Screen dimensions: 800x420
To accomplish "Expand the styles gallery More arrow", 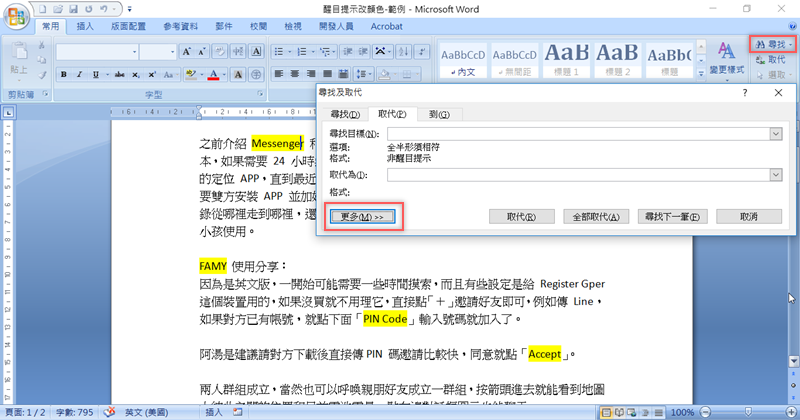I will (701, 73).
